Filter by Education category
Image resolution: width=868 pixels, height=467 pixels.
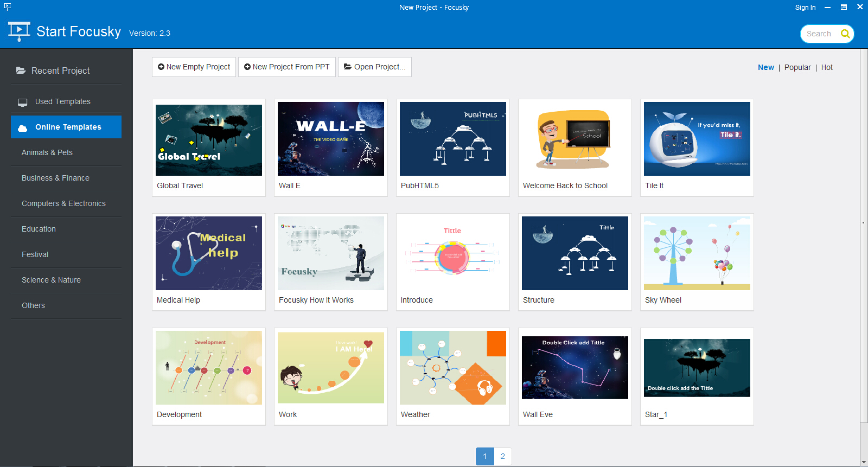tap(66, 229)
